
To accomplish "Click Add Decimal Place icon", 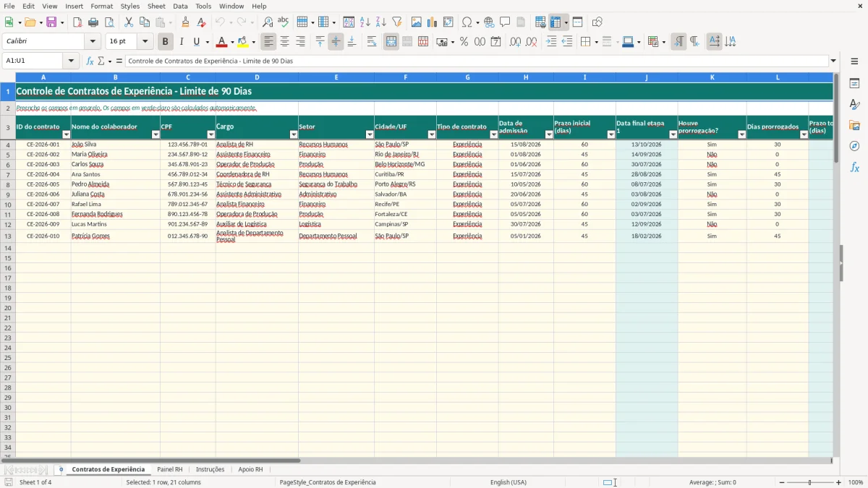I will [515, 42].
